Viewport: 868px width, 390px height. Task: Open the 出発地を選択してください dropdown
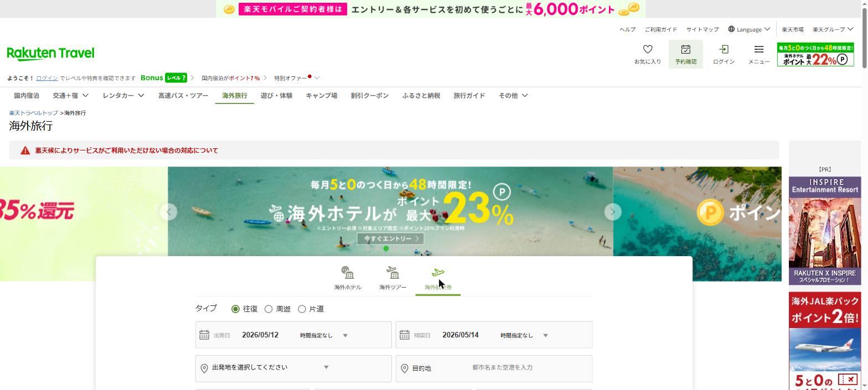[x=270, y=367]
